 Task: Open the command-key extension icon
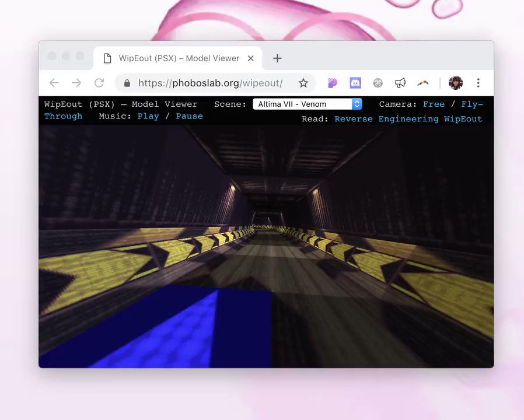(x=378, y=83)
